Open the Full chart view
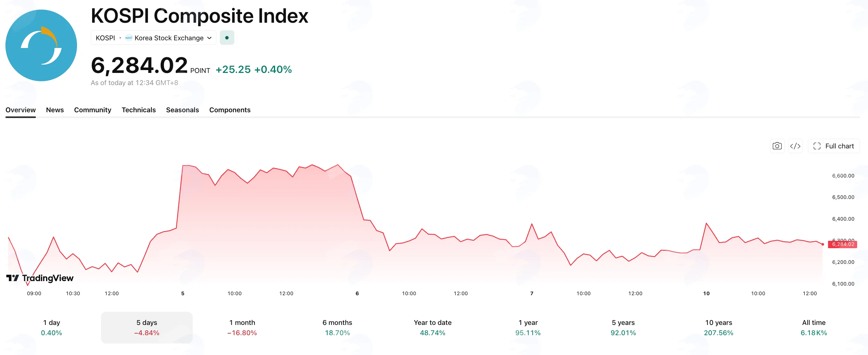 point(833,146)
